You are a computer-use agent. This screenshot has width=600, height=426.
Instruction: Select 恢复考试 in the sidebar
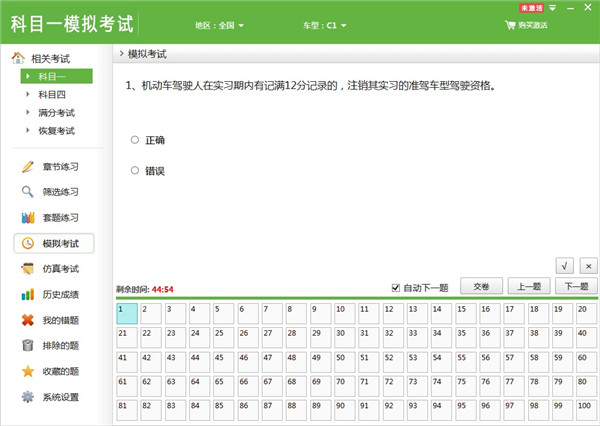55,131
